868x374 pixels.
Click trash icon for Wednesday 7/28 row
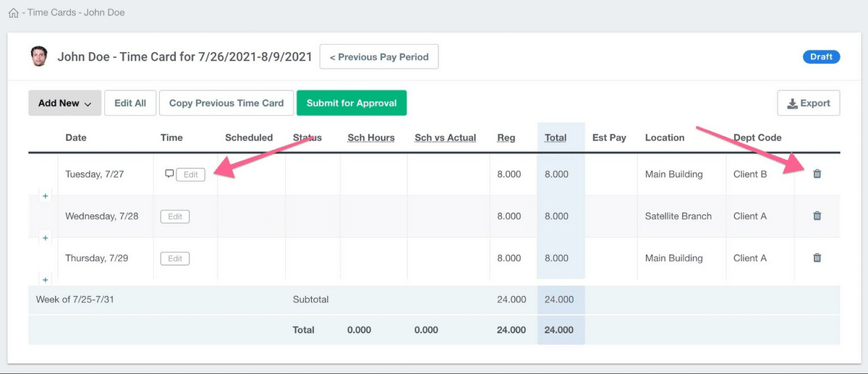[817, 216]
